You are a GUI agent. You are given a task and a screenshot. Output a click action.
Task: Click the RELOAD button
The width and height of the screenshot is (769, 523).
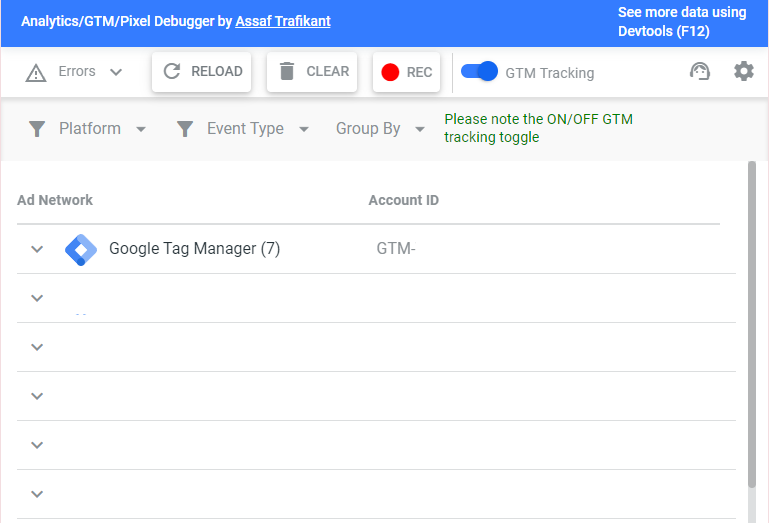pyautogui.click(x=202, y=72)
